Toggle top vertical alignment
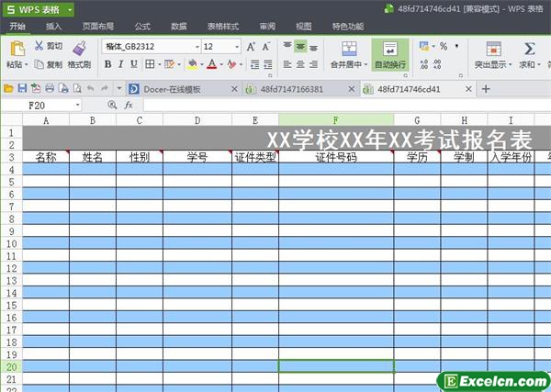The image size is (551, 392). 287,46
